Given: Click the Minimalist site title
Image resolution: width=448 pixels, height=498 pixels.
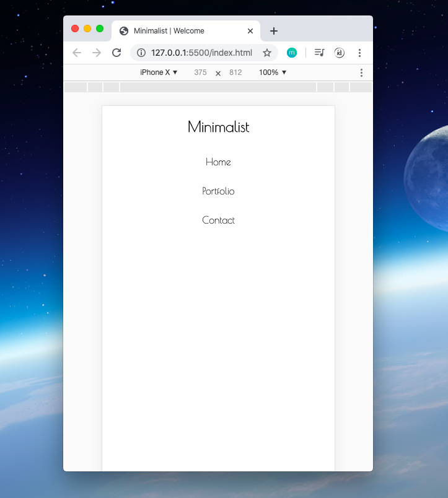Looking at the screenshot, I should click(x=218, y=127).
